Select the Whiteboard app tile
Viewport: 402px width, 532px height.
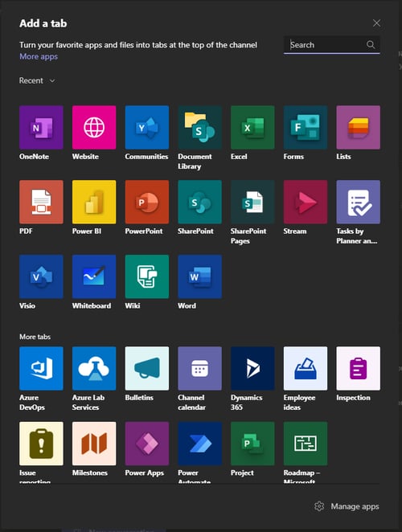pyautogui.click(x=94, y=276)
